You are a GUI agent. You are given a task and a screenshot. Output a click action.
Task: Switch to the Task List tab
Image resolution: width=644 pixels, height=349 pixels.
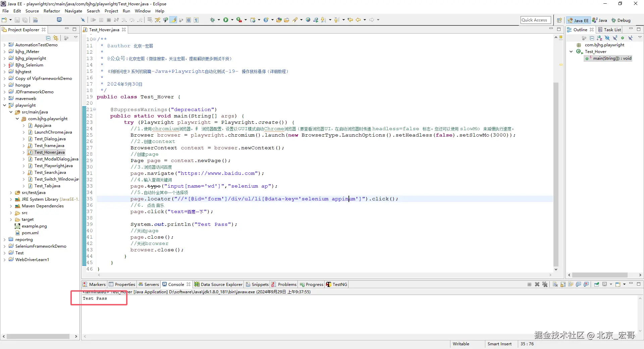point(609,30)
